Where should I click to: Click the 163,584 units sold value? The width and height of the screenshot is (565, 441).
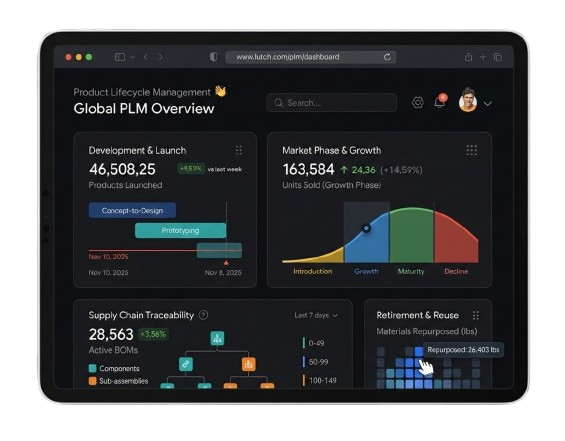pos(308,169)
